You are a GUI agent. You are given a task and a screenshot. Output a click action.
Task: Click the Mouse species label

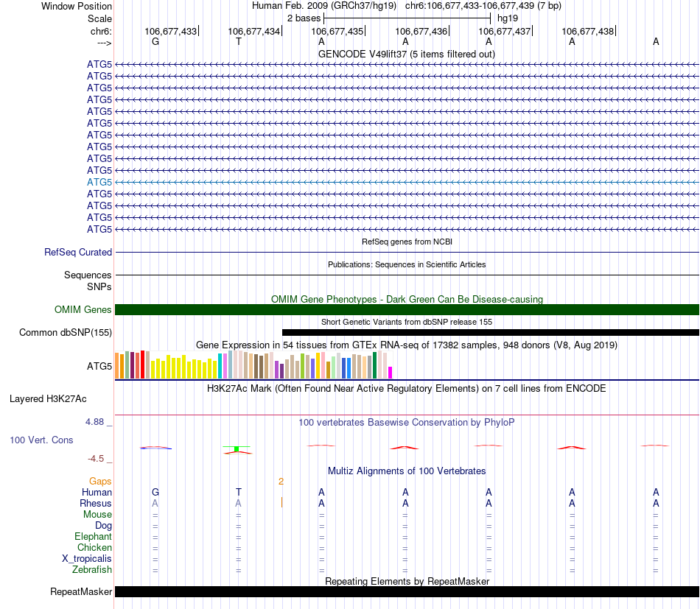[x=97, y=515]
